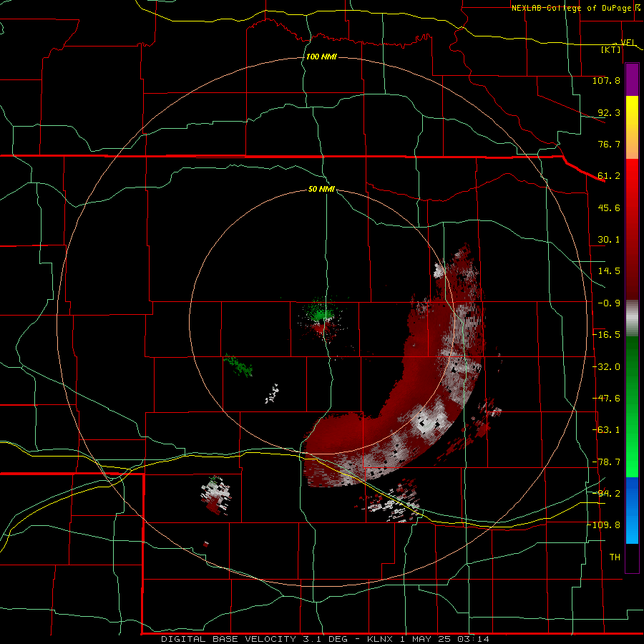Screen dimensions: 644x644
Task: Select the 76.7 value on velocity scale
Action: pyautogui.click(x=609, y=144)
